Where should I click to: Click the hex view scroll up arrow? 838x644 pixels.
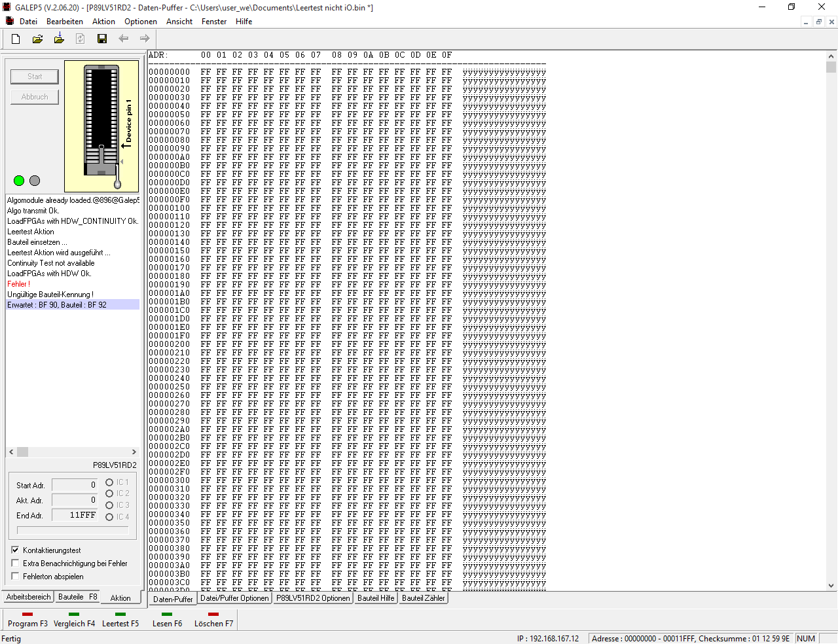(831, 56)
